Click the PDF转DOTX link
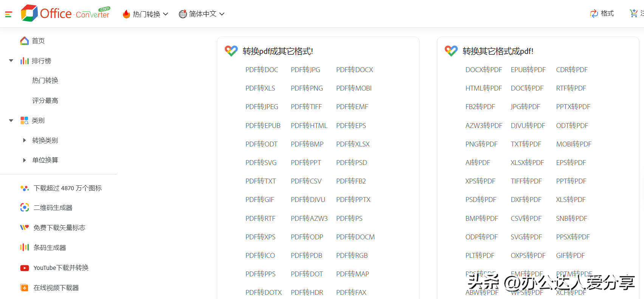 (x=263, y=293)
